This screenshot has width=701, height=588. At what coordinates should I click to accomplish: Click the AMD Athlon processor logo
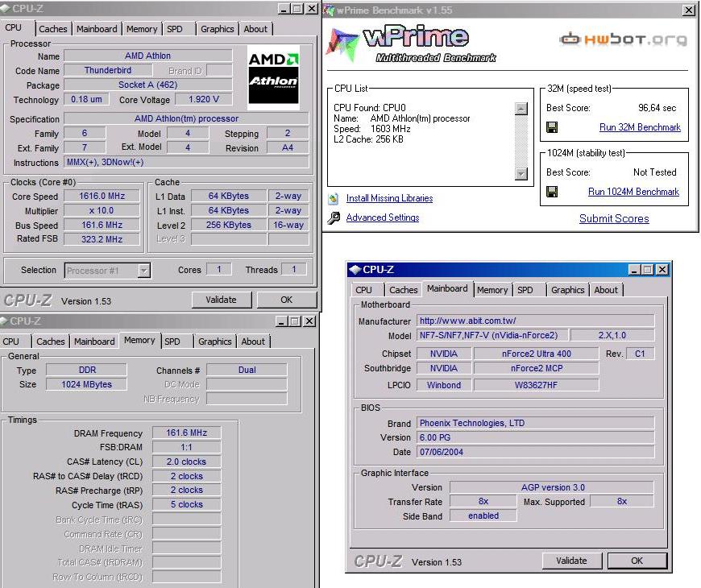coord(273,77)
